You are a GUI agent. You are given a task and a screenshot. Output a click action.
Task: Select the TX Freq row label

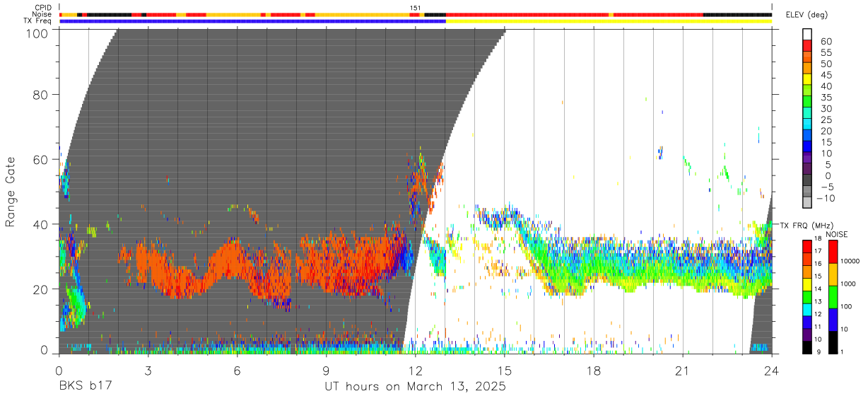pyautogui.click(x=38, y=21)
